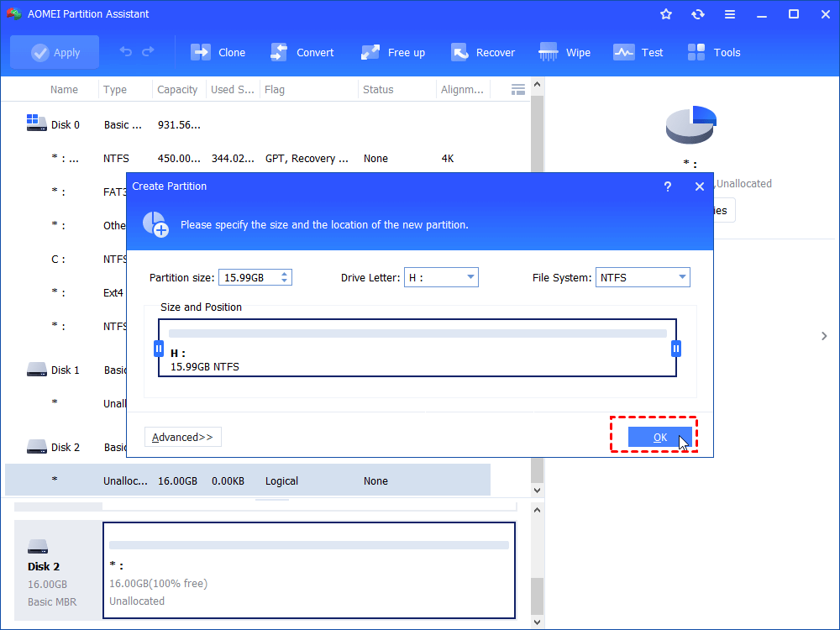Open the Tools section

click(713, 52)
